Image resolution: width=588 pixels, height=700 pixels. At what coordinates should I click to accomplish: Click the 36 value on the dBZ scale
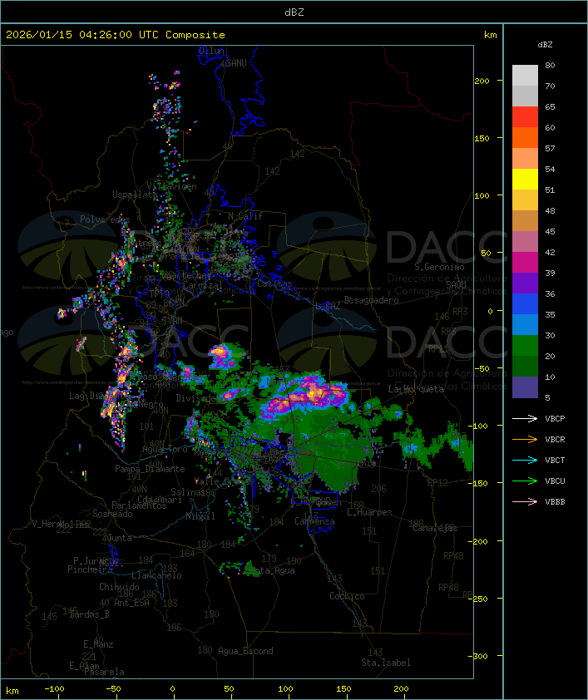(550, 294)
